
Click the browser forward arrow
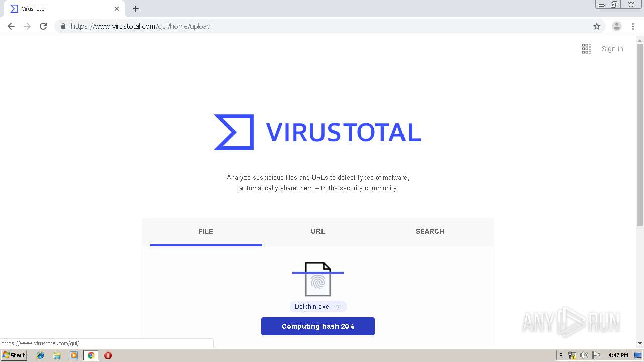[x=27, y=26]
